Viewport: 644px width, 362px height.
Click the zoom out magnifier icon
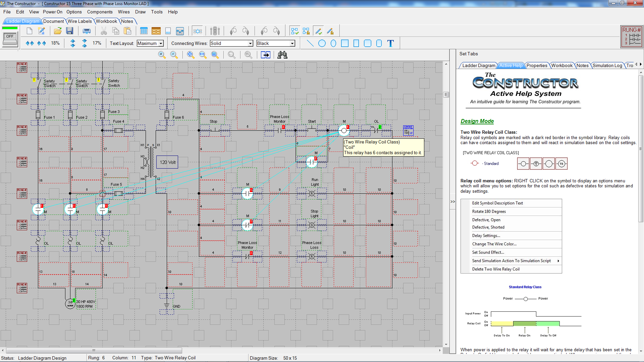click(x=174, y=55)
